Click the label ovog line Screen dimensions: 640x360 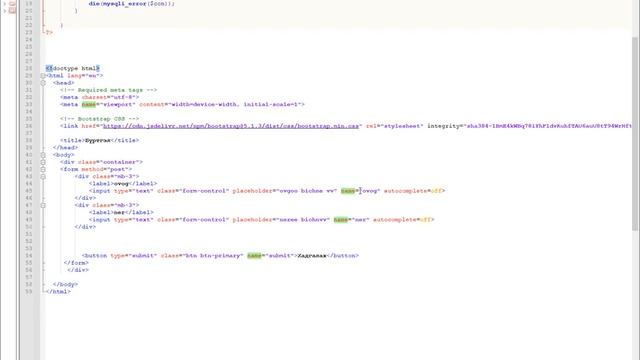coord(123,184)
